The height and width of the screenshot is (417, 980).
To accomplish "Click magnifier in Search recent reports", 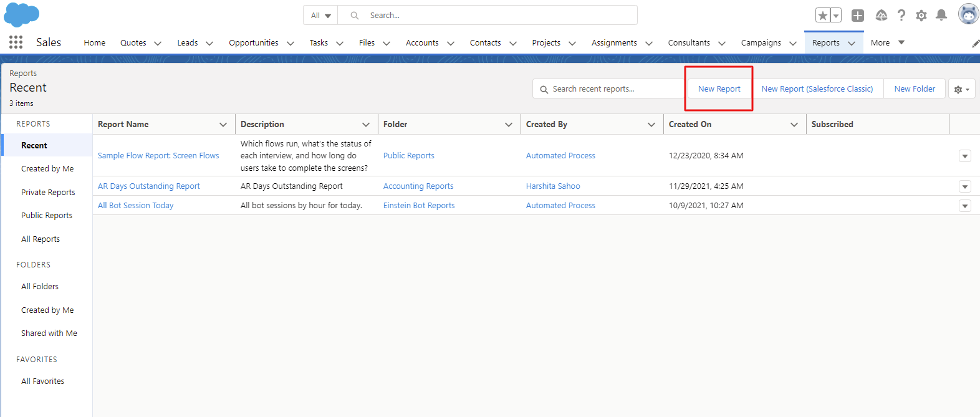I will [x=544, y=89].
